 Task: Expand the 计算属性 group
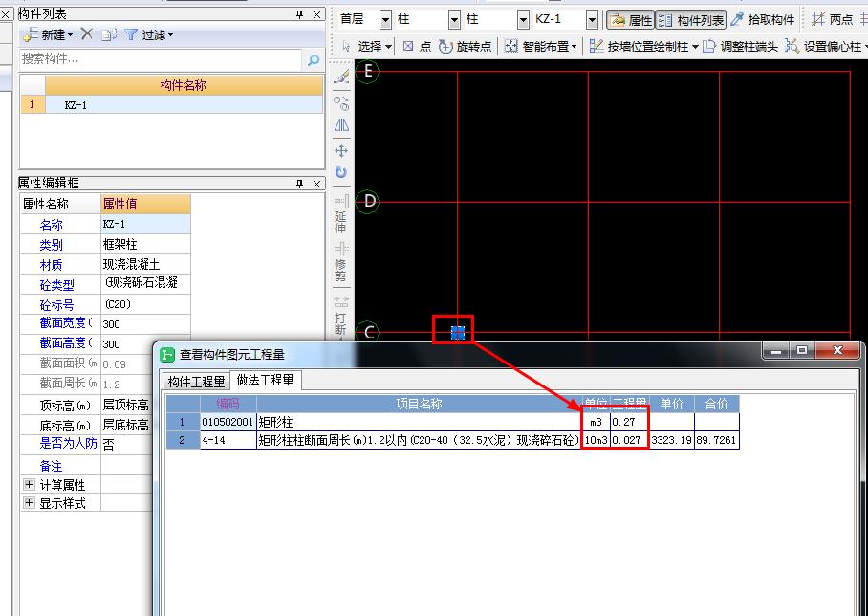click(29, 485)
